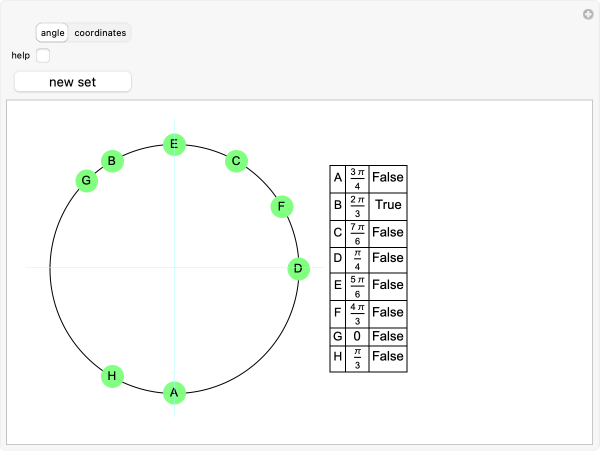Image resolution: width=600 pixels, height=452 pixels.
Task: Select green point B on the circle
Action: coord(112,160)
